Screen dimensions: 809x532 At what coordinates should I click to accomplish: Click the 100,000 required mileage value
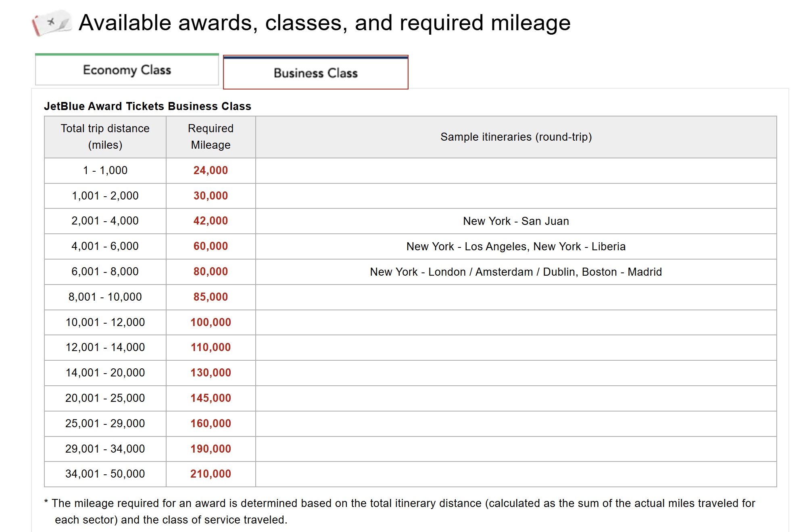pos(211,322)
